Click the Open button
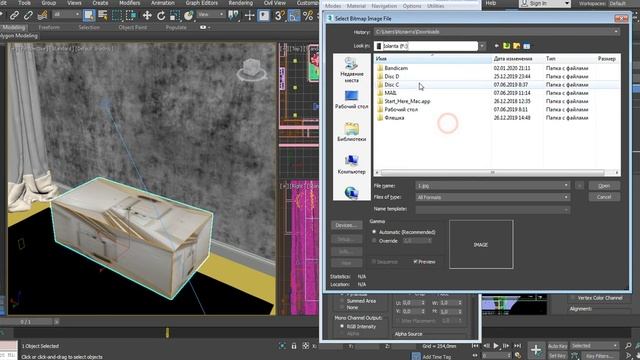 604,186
